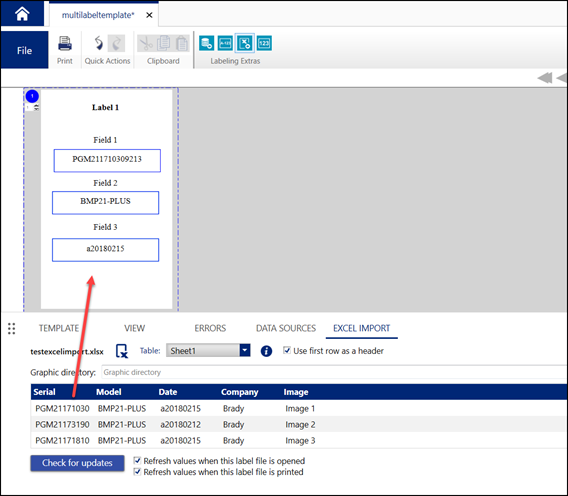Open the blue info icon beside Table
The width and height of the screenshot is (568, 496).
click(266, 351)
